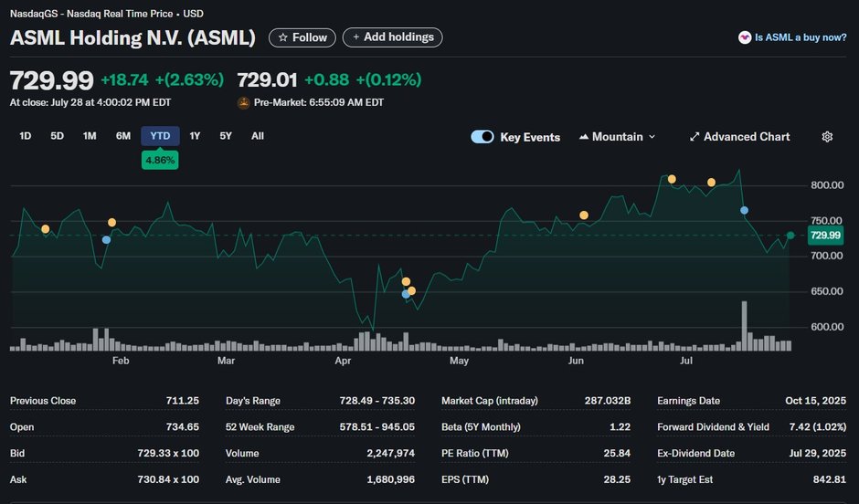Click Ex-Dividend Date value Jul 29, 2025

(x=817, y=453)
